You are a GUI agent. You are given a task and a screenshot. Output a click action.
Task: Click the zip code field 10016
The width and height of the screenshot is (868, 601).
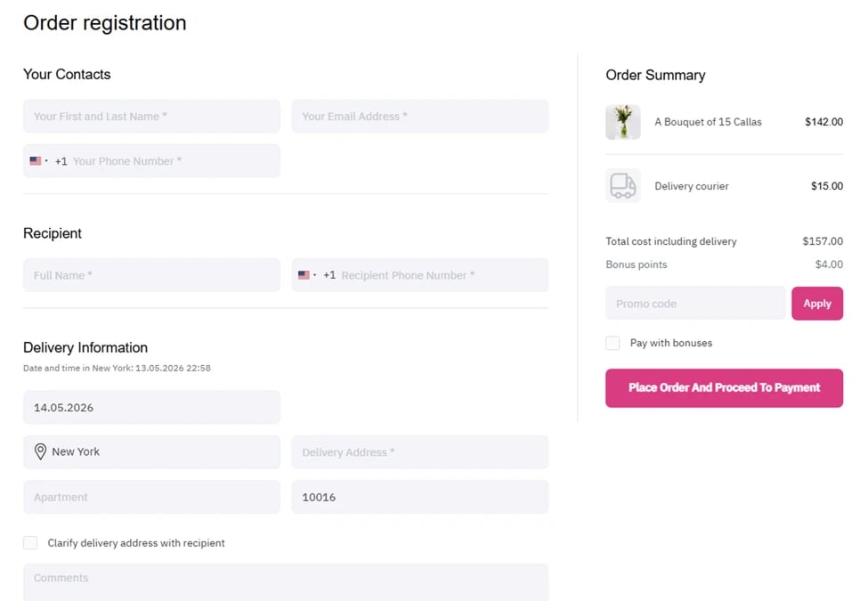tap(420, 497)
